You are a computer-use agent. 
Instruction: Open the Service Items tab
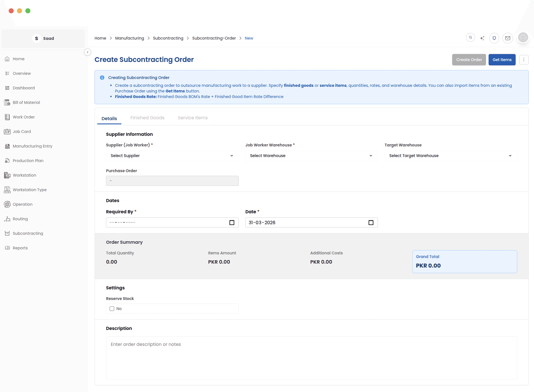(x=193, y=118)
